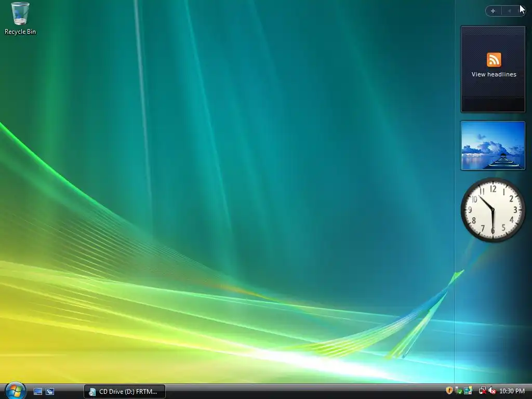
Task: Click the Windows Sidebar tray icon
Action: (468, 391)
